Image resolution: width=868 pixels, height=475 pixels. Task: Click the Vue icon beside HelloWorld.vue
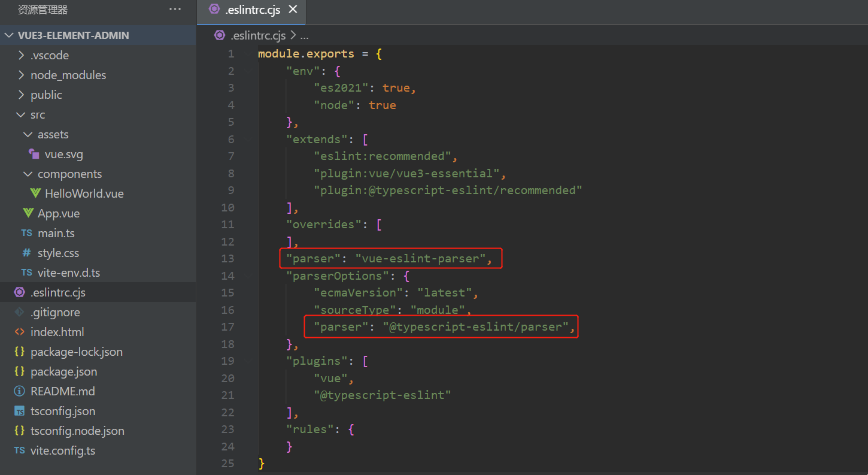pyautogui.click(x=35, y=193)
